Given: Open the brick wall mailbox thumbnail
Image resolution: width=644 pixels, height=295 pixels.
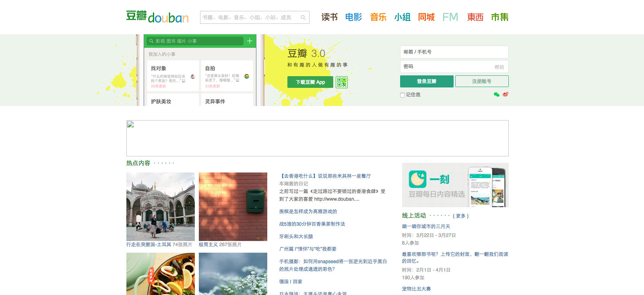Looking at the screenshot, I should [233, 207].
